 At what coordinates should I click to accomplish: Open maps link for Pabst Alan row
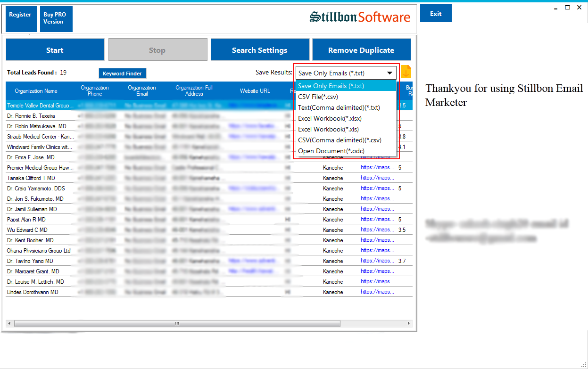(378, 220)
